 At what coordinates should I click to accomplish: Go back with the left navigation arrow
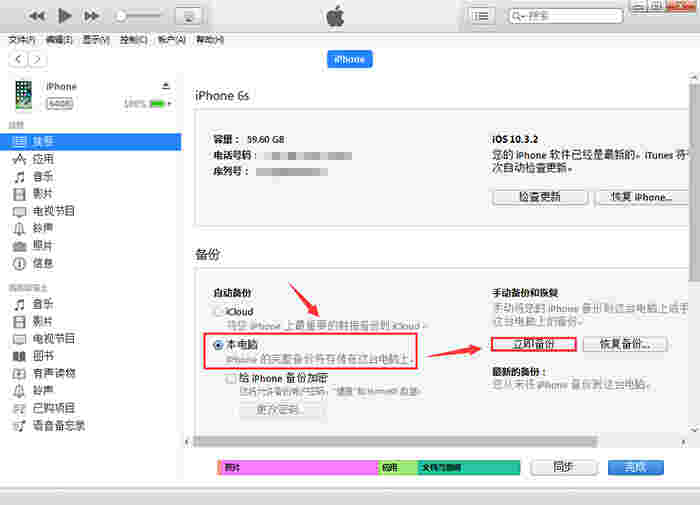(x=18, y=59)
